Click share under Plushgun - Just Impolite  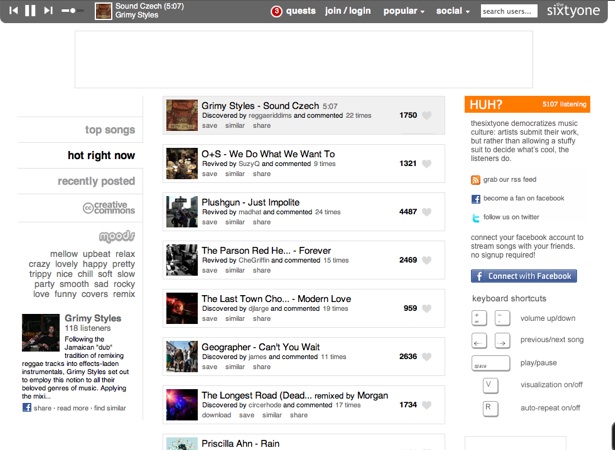tap(262, 222)
